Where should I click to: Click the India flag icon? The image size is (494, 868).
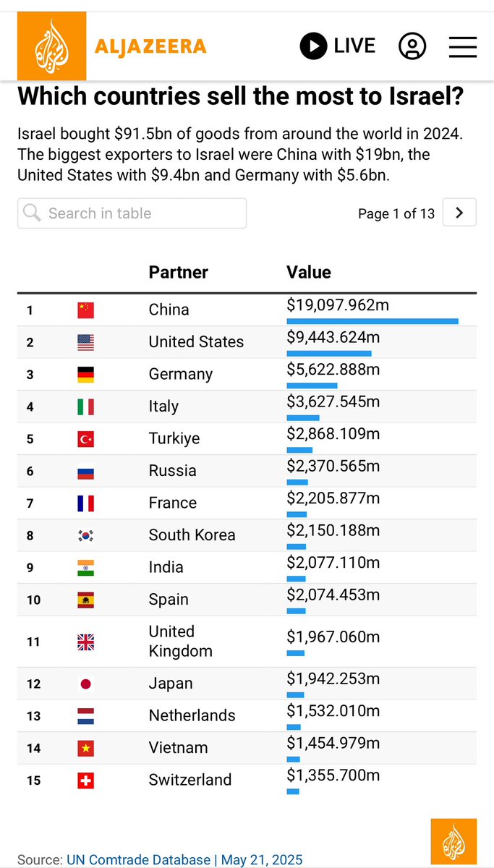point(85,568)
